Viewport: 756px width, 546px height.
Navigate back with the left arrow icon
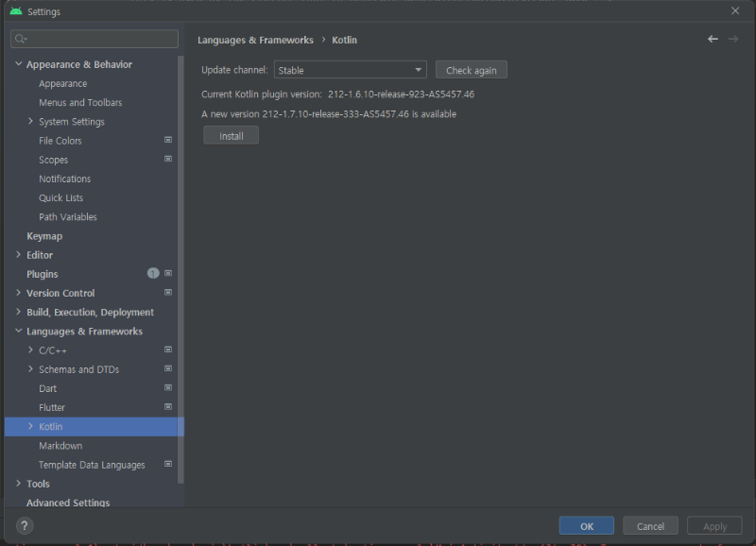(x=713, y=39)
